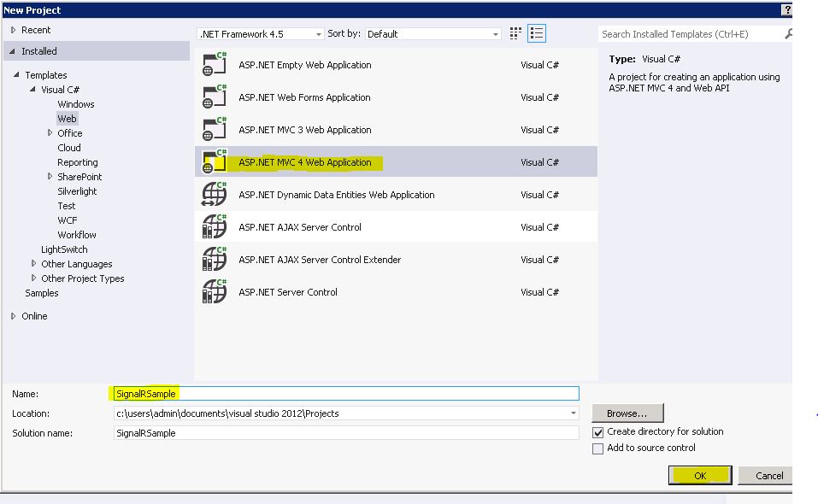Click the ASP.NET Server Control icon
This screenshot has height=504, width=818.
(x=215, y=293)
